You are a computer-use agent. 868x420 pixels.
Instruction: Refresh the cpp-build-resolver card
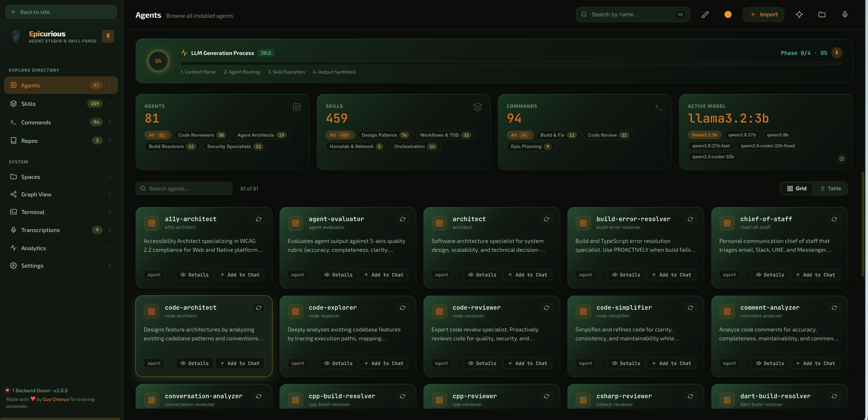[402, 396]
